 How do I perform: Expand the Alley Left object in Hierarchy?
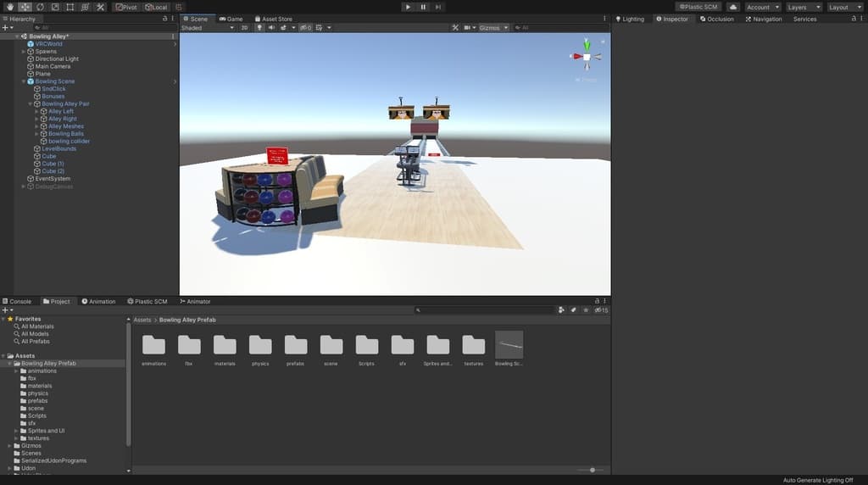(x=36, y=111)
